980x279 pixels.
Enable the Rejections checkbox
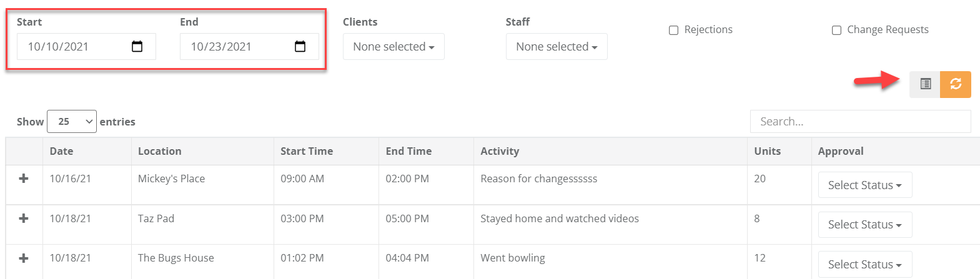tap(674, 30)
